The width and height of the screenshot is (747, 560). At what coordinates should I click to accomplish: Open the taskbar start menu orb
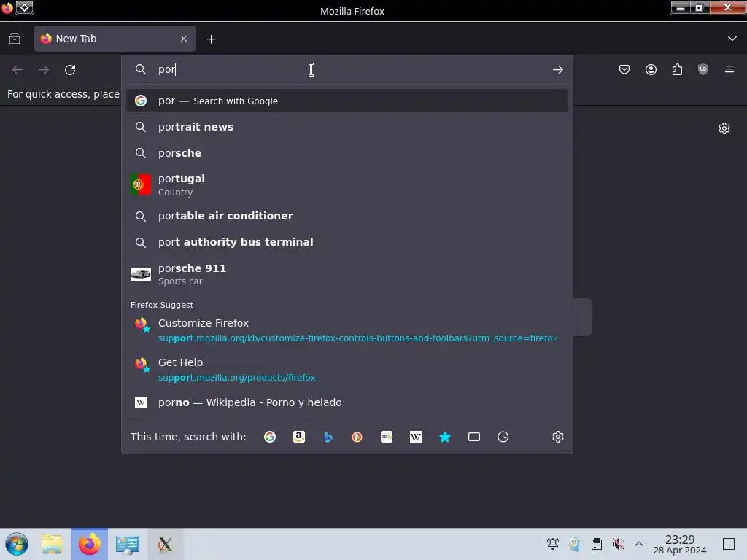pyautogui.click(x=17, y=544)
